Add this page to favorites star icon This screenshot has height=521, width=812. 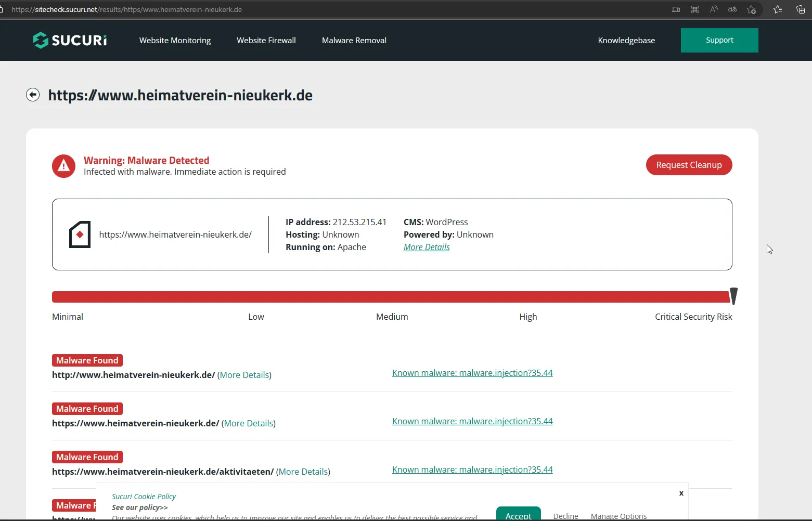(752, 9)
